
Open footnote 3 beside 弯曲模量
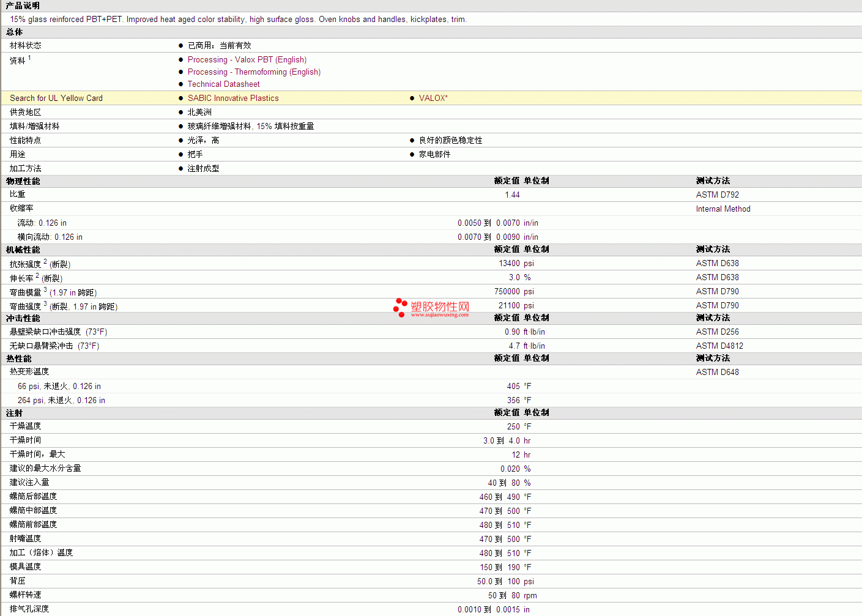click(x=45, y=289)
